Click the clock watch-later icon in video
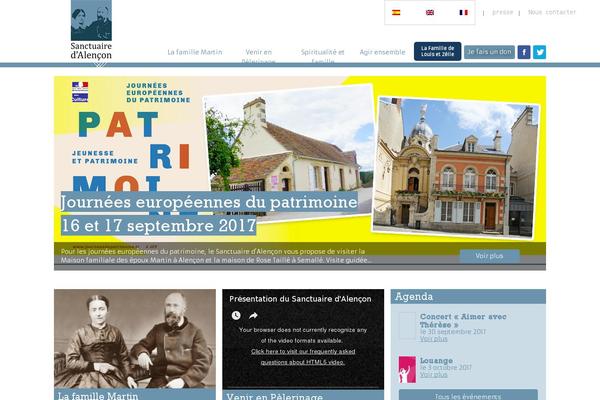Viewport: 600px width, 400px height. [236, 315]
